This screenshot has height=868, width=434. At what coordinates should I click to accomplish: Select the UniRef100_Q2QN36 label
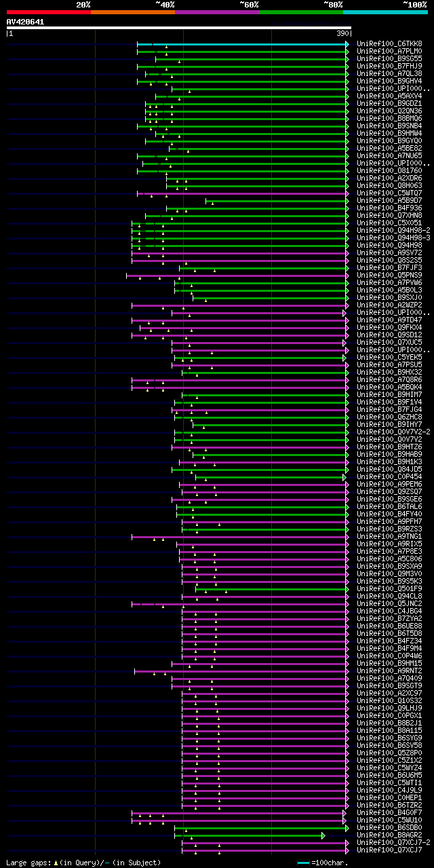pyautogui.click(x=388, y=111)
